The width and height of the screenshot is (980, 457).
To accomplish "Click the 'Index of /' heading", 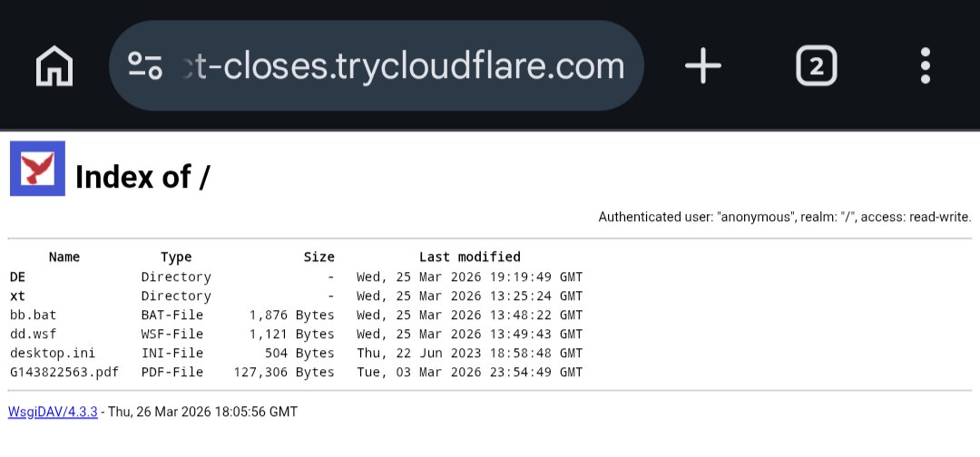I will click(x=142, y=177).
